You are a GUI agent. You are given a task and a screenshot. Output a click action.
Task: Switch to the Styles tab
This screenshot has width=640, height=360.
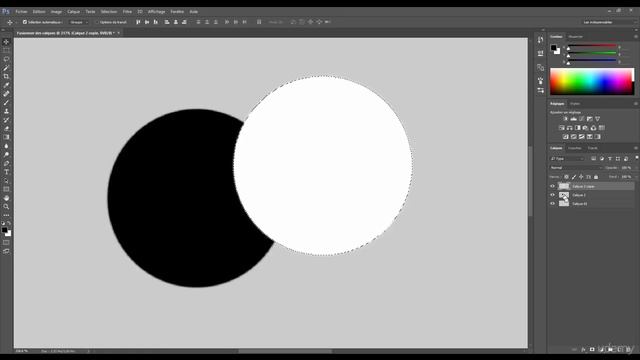(x=575, y=104)
